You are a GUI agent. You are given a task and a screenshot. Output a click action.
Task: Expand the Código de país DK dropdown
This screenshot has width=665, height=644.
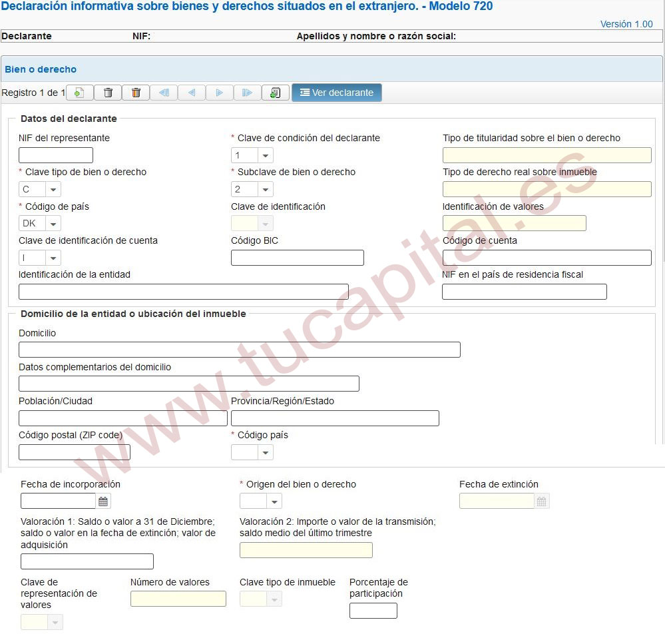(53, 223)
